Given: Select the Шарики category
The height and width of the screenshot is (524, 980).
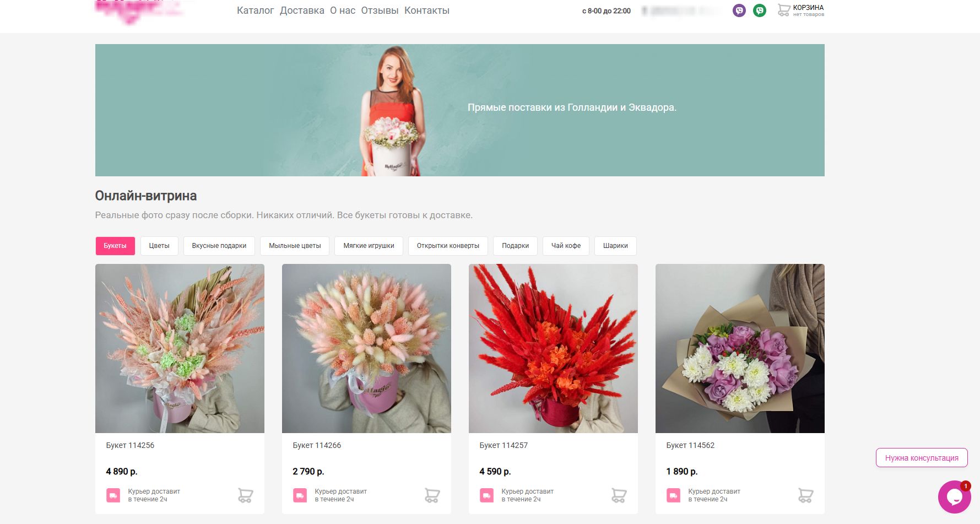Looking at the screenshot, I should point(615,246).
